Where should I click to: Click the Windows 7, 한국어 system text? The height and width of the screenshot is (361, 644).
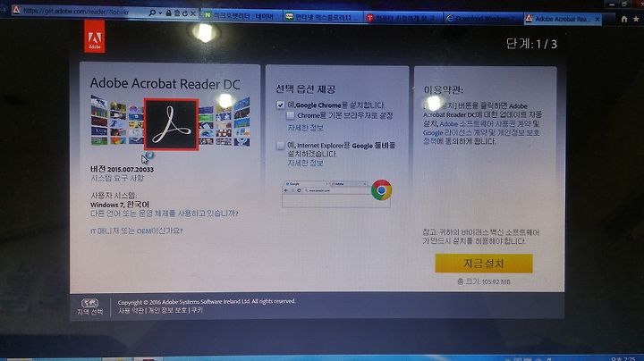tap(120, 205)
